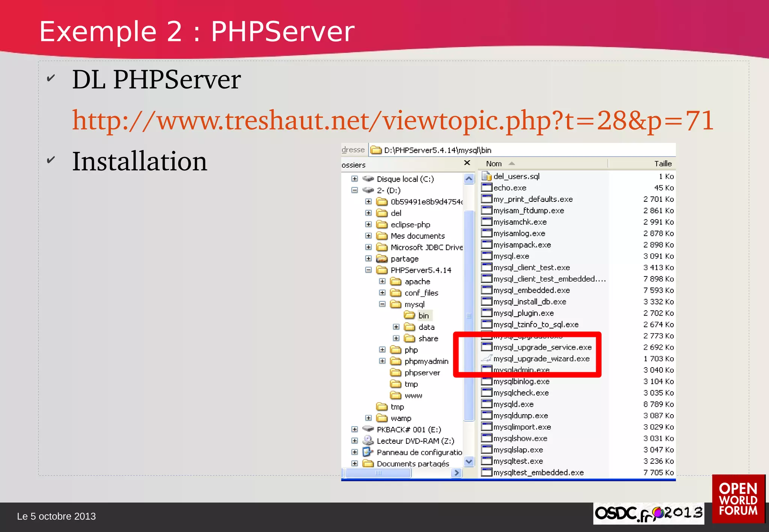The image size is (769, 532).
Task: Select the 2- (D:) drive icon
Action: coord(368,190)
